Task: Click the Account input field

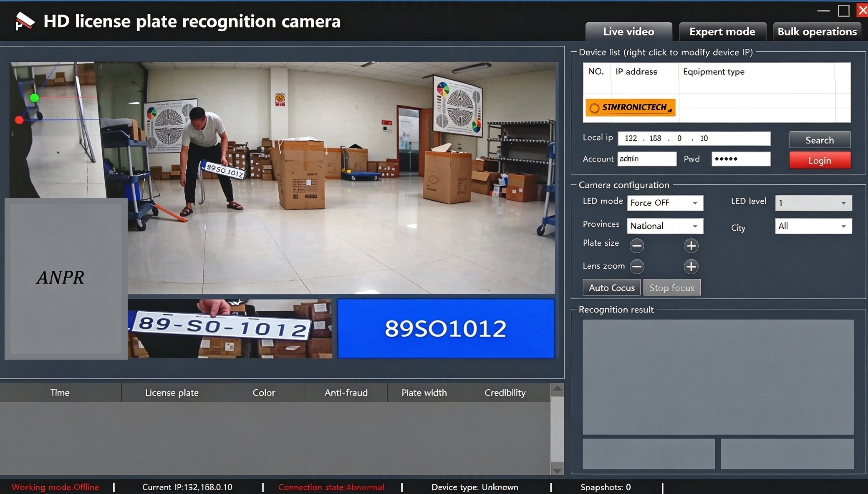Action: point(647,159)
